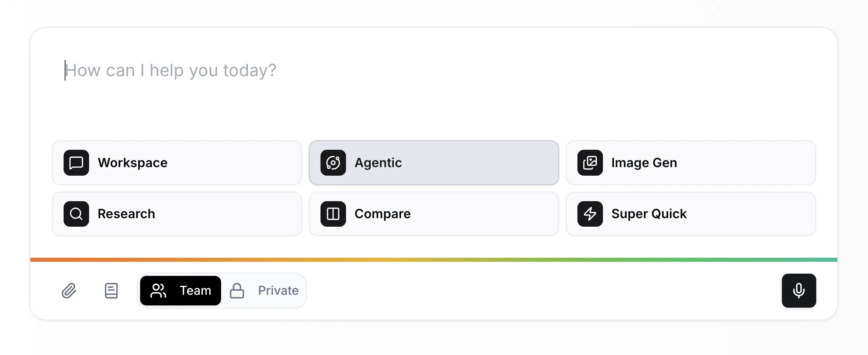
Task: Pick the Compare mode label
Action: click(382, 214)
